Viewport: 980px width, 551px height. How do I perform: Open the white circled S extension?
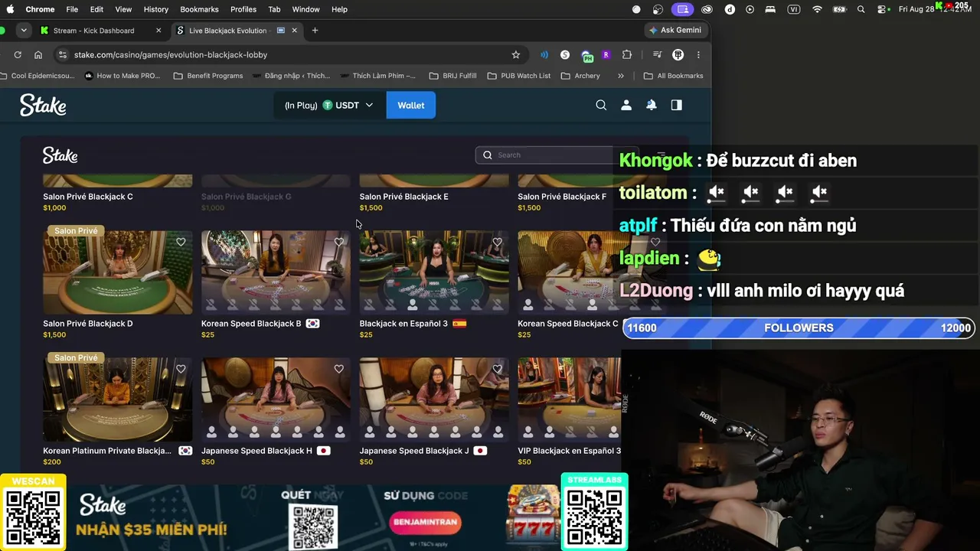click(565, 55)
